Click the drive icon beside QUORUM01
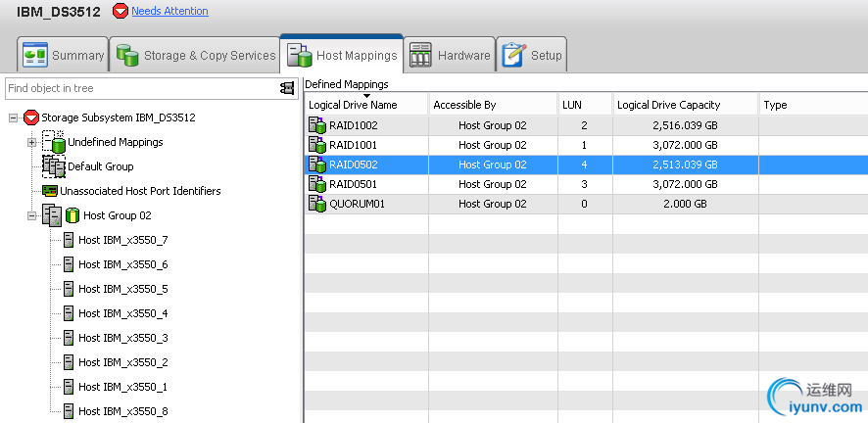This screenshot has height=423, width=868. [x=317, y=204]
